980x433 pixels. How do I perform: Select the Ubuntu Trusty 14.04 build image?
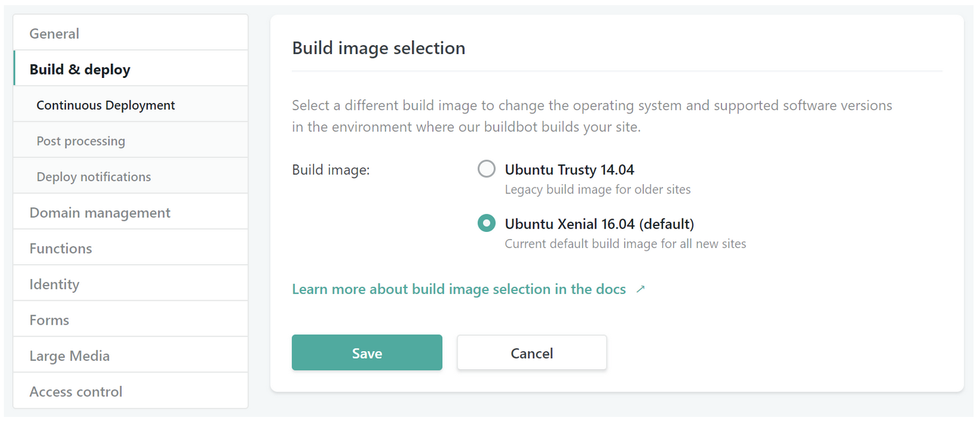click(487, 169)
